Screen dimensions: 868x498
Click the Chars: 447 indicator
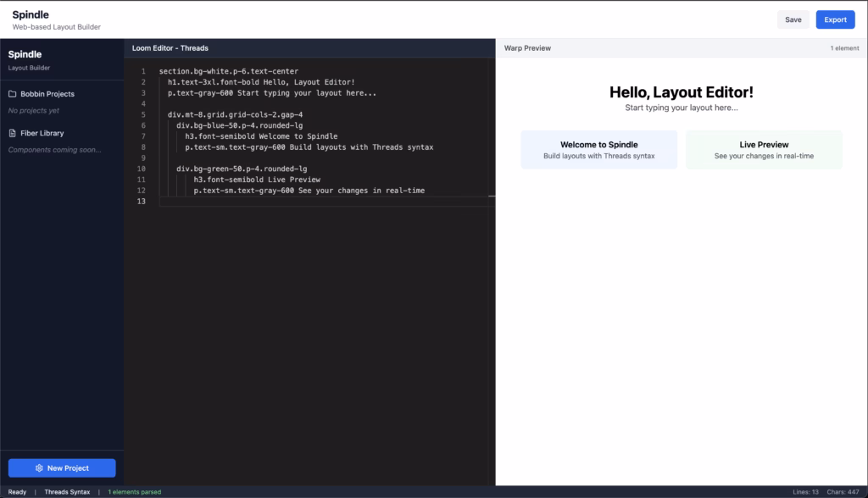coord(845,490)
